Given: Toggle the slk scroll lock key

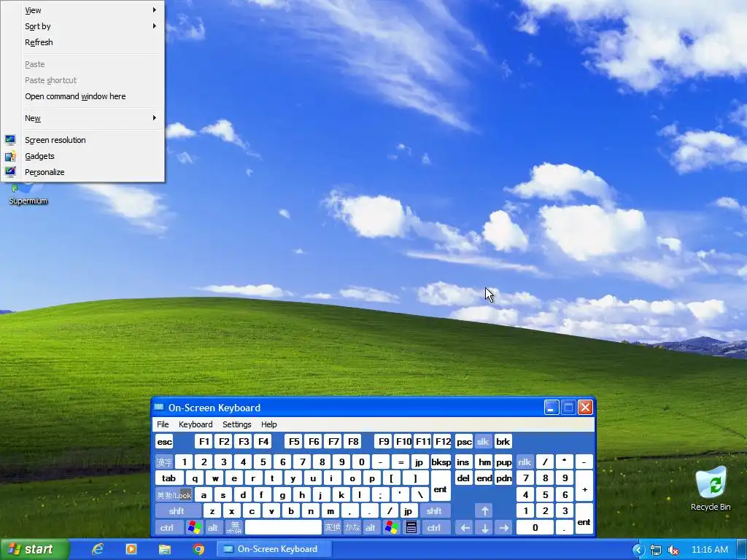Looking at the screenshot, I should (483, 442).
